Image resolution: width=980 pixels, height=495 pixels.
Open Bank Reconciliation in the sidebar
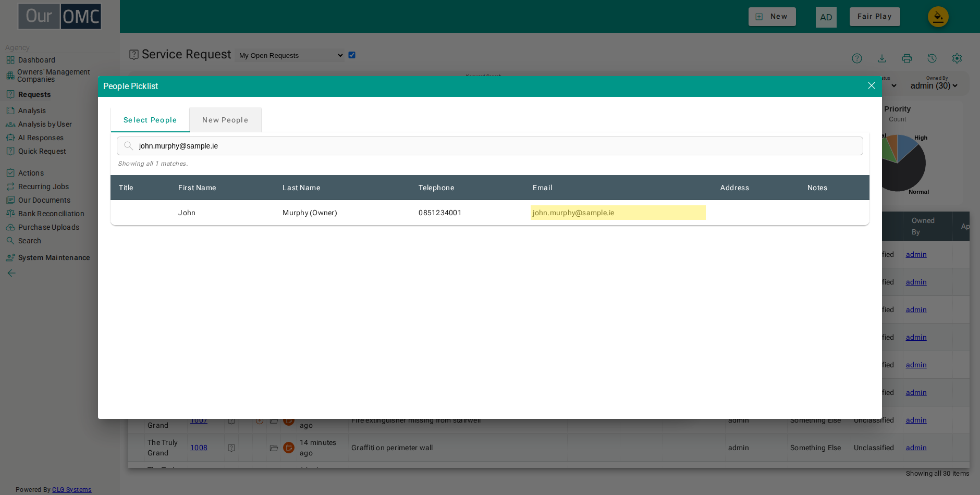[51, 214]
